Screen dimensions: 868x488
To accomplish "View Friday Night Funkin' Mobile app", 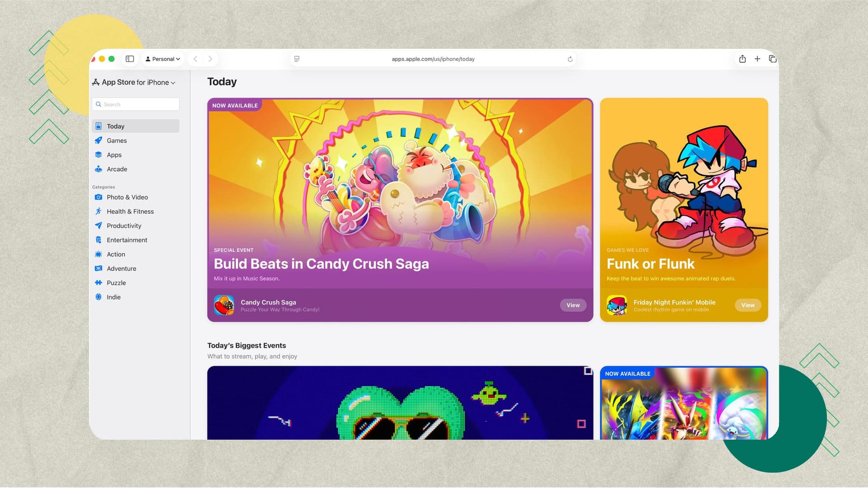I will (x=748, y=305).
